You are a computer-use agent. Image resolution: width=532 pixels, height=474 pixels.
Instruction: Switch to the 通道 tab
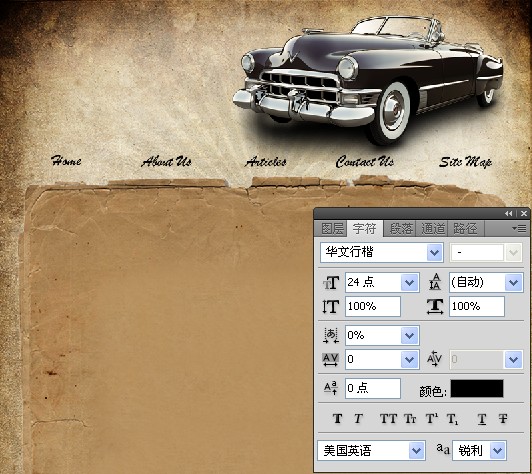(433, 228)
